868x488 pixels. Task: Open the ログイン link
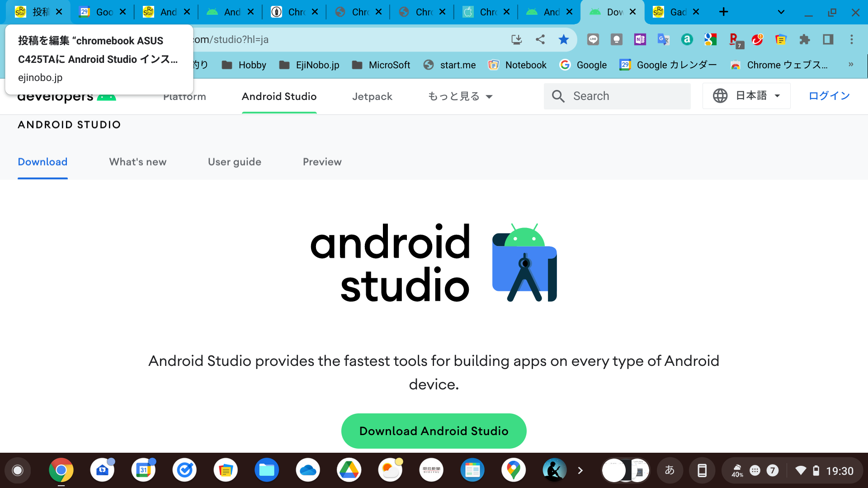[828, 95]
